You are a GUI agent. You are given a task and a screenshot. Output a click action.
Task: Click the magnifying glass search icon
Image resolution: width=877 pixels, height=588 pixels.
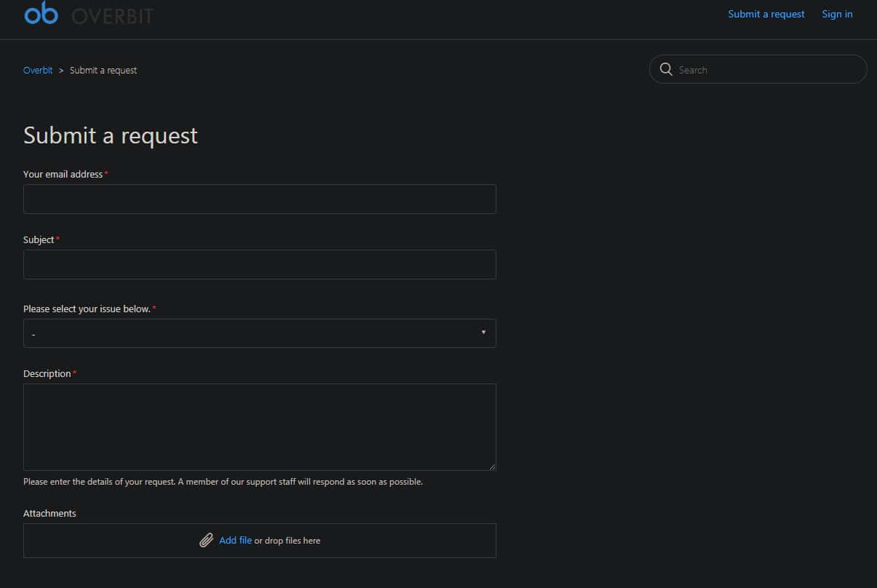[x=665, y=69]
